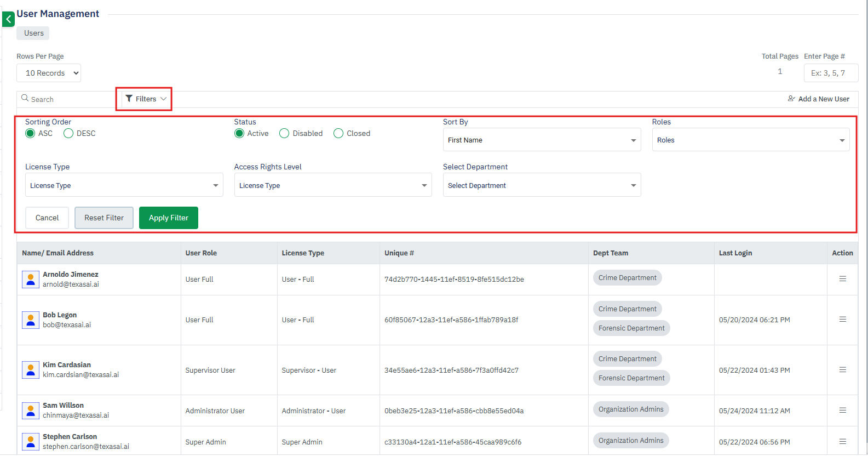
Task: Select Active status radio
Action: 239,133
